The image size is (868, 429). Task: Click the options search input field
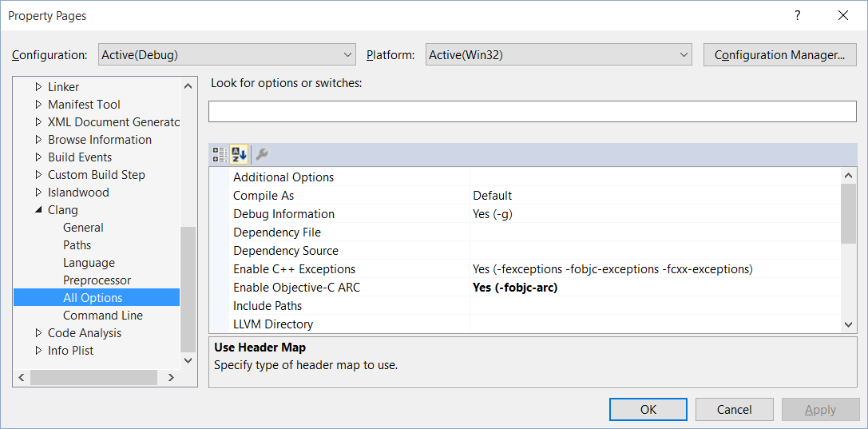(532, 112)
